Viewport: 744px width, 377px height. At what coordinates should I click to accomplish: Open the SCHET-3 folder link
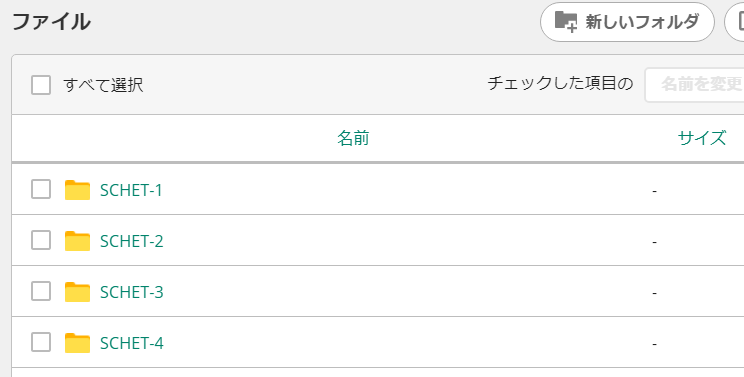point(131,292)
